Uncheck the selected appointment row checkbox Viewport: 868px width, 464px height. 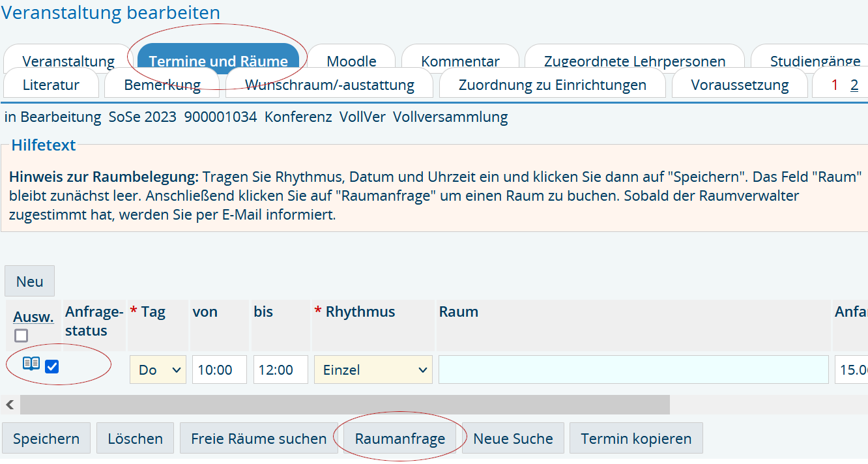pyautogui.click(x=52, y=366)
